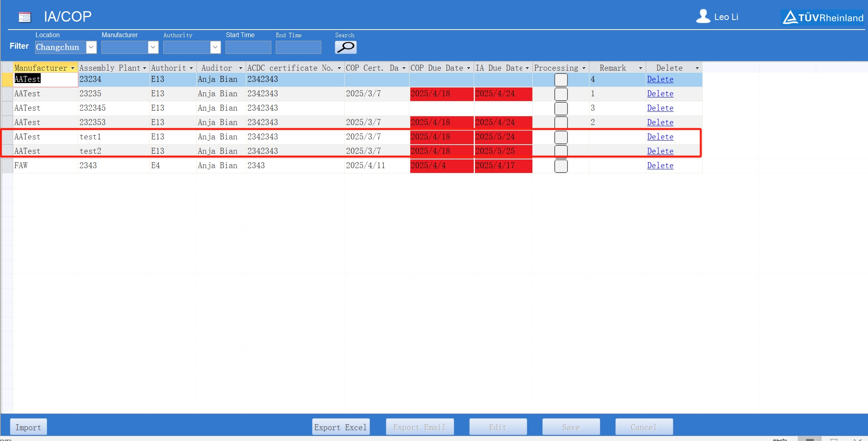Click the Edit button
This screenshot has width=868, height=441.
point(498,427)
